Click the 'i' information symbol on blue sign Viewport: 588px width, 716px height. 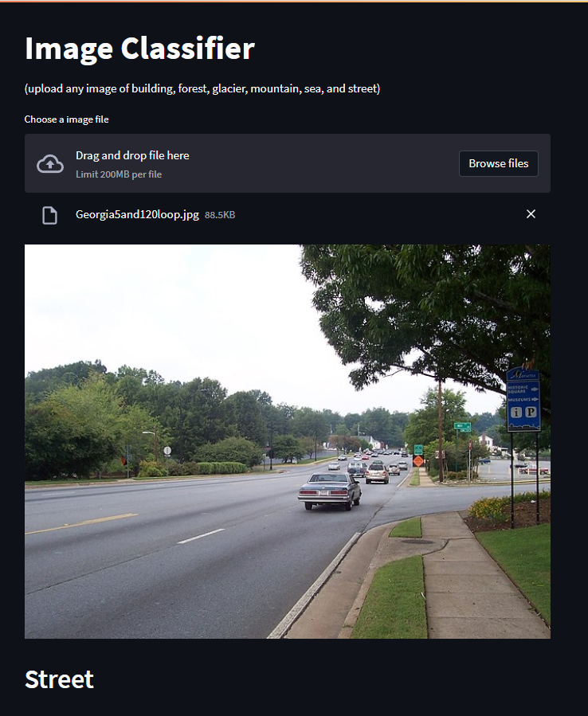point(515,413)
